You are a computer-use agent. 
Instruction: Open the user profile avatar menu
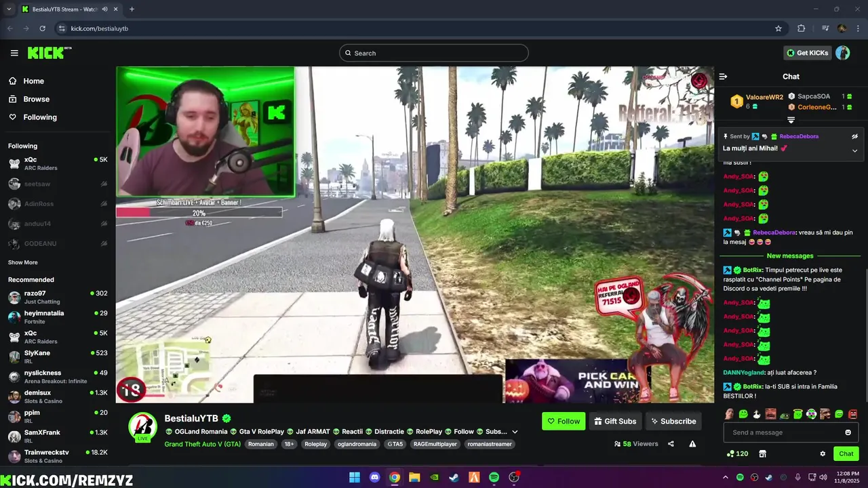842,53
